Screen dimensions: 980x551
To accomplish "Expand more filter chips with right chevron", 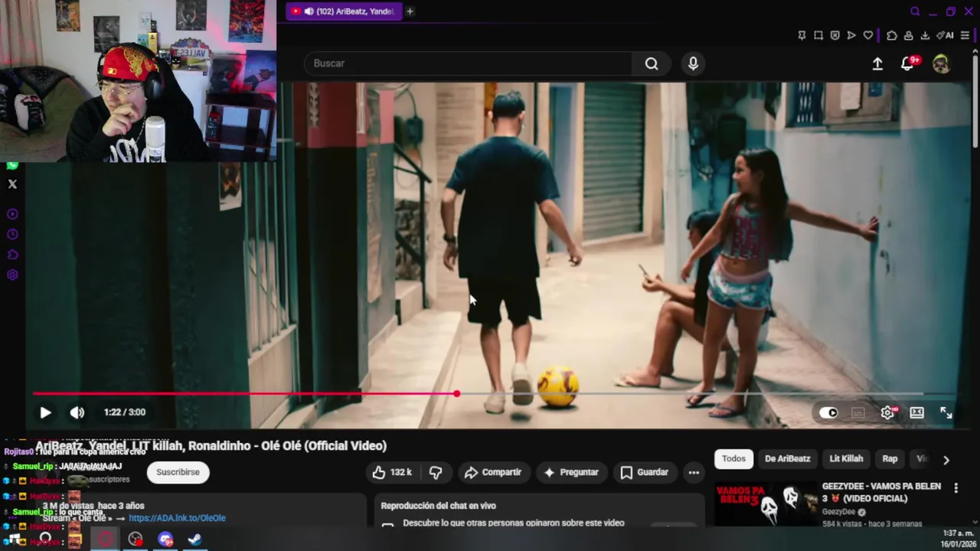I will [946, 460].
